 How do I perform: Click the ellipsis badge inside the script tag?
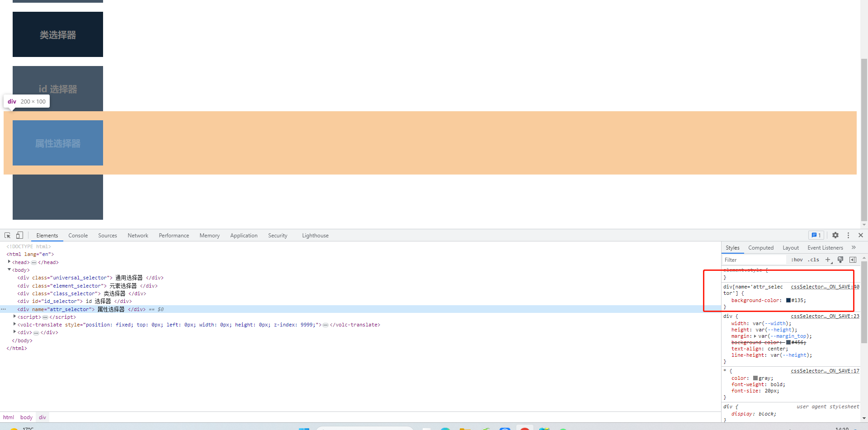click(x=45, y=317)
